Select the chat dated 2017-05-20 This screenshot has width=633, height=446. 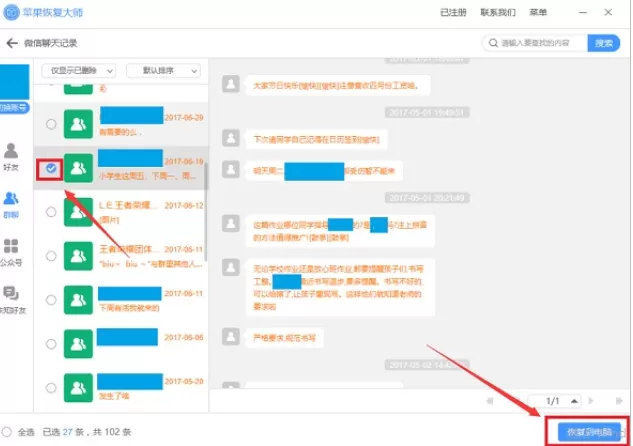(x=51, y=388)
